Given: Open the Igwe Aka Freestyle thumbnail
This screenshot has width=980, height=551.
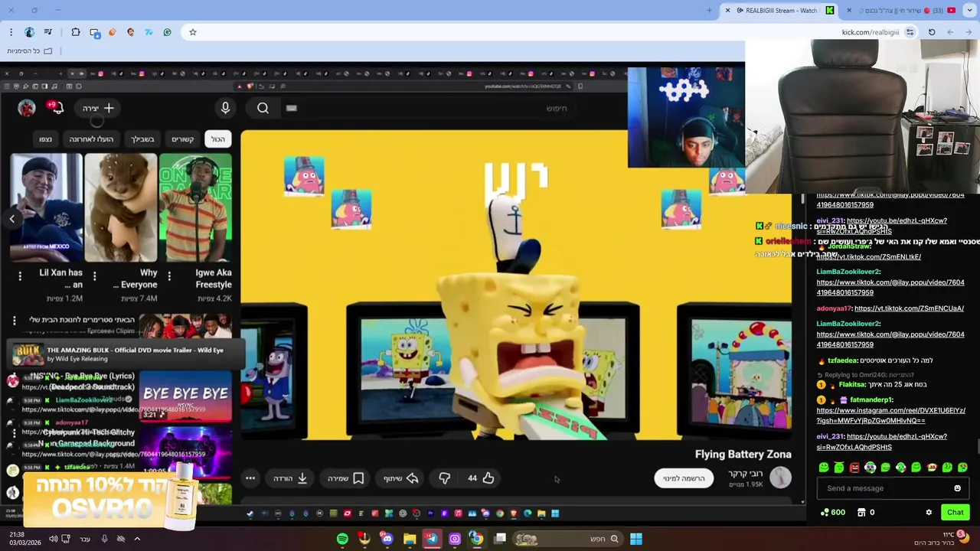Looking at the screenshot, I should point(195,207).
